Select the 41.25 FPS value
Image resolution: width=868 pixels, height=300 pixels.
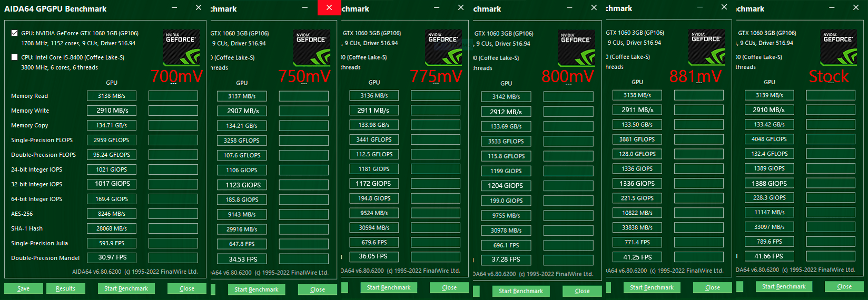pos(637,257)
